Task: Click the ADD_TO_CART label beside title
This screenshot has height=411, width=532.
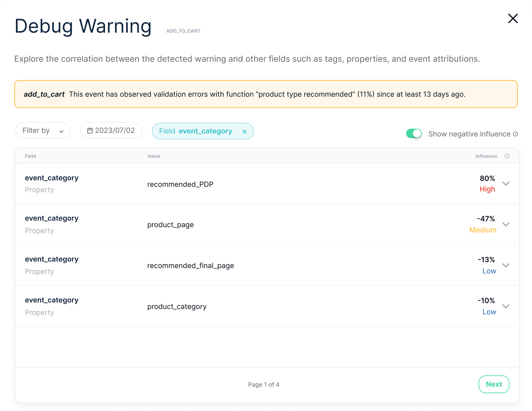Action: (183, 31)
